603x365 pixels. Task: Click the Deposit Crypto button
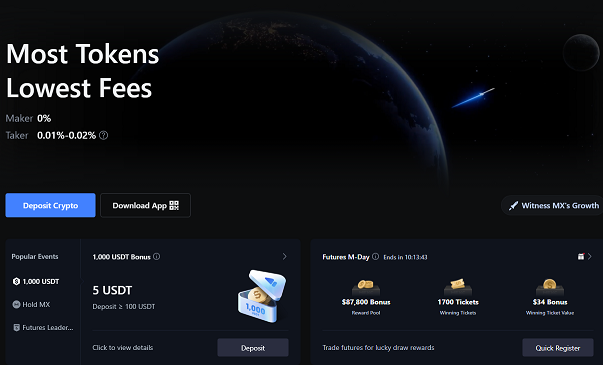pyautogui.click(x=50, y=205)
